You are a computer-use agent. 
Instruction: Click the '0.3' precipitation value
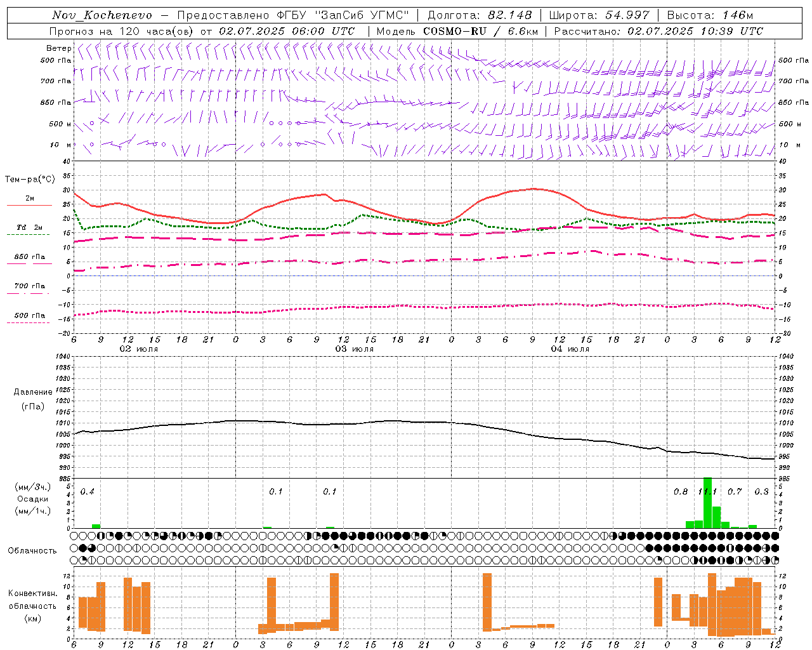click(761, 492)
